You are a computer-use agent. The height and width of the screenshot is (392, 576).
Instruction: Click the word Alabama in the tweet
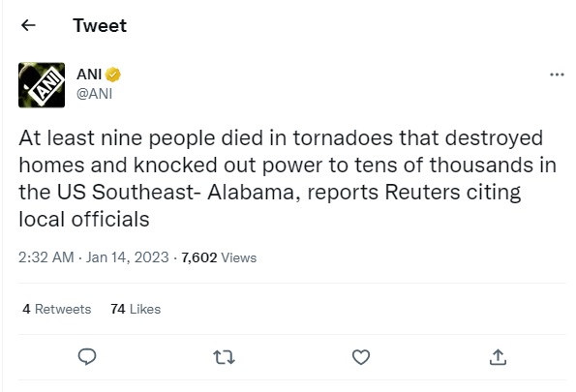tap(251, 193)
